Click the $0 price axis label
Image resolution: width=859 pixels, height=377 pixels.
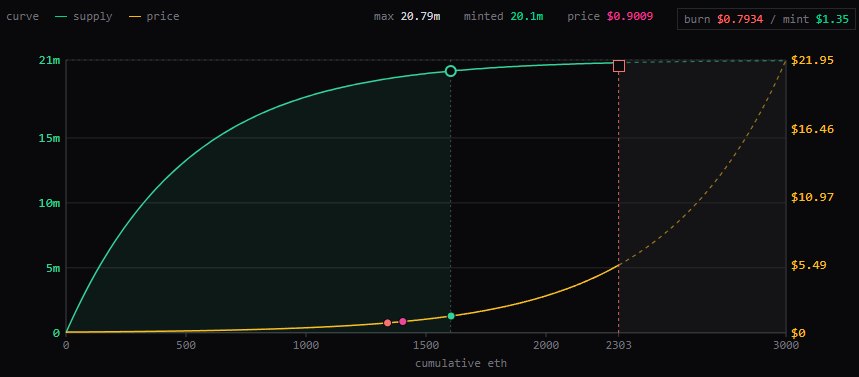pyautogui.click(x=799, y=333)
